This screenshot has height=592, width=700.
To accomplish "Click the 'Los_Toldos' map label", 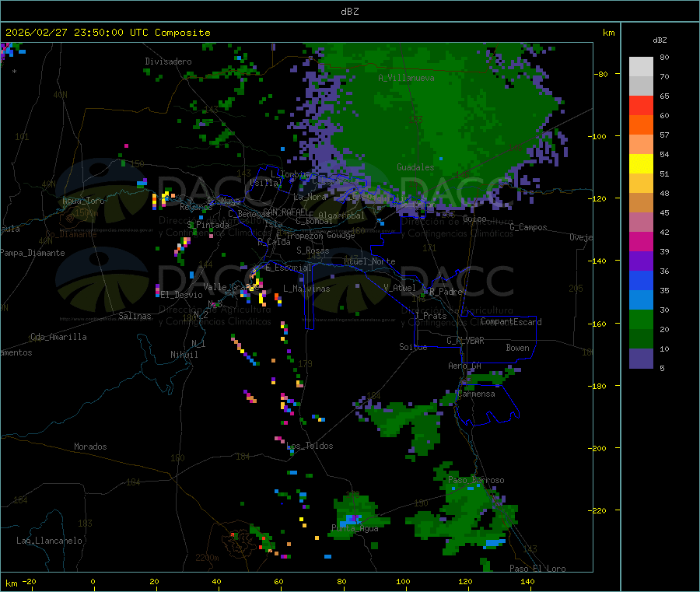I will pyautogui.click(x=310, y=446).
